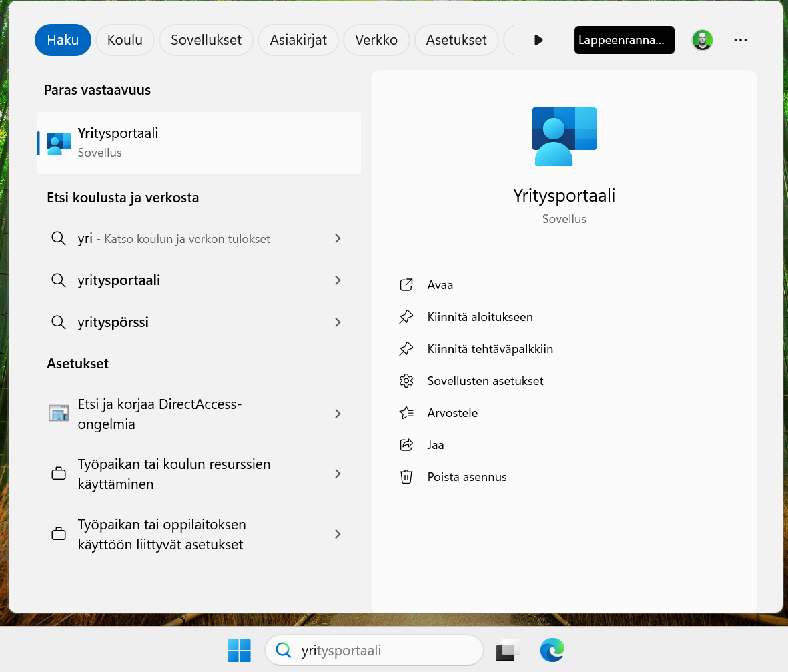788x672 pixels.
Task: Open Yritysportaali via the Avaa action
Action: [x=440, y=285]
